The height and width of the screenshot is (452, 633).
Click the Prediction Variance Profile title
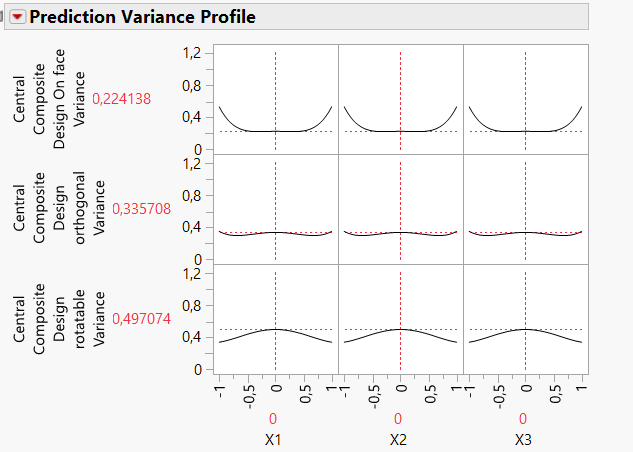(x=143, y=17)
